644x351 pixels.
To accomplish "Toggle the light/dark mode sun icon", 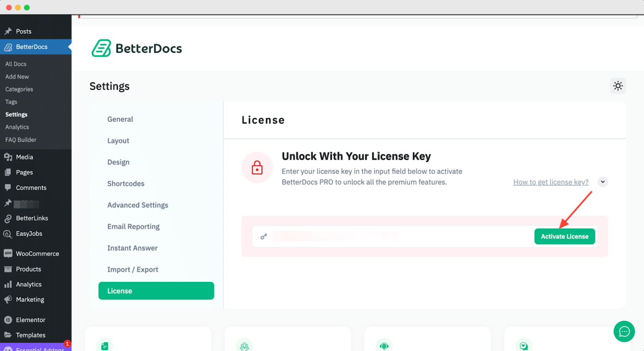I will tap(618, 86).
